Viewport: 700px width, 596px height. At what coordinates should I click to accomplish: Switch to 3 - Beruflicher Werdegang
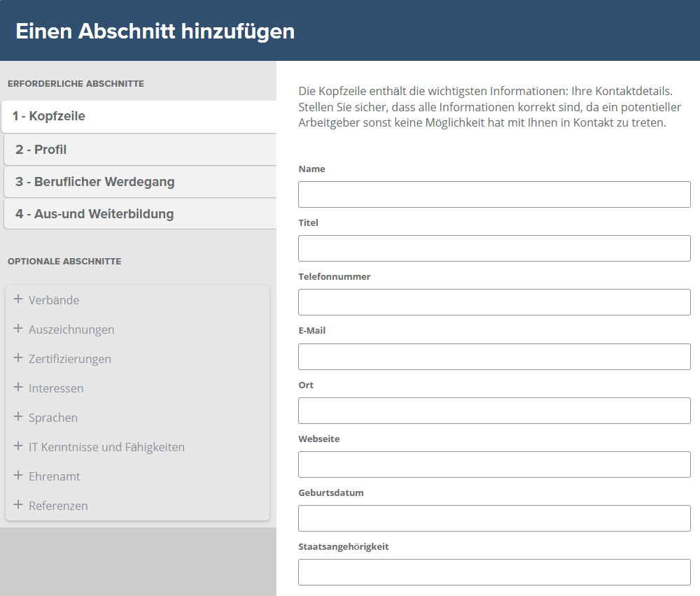(140, 182)
